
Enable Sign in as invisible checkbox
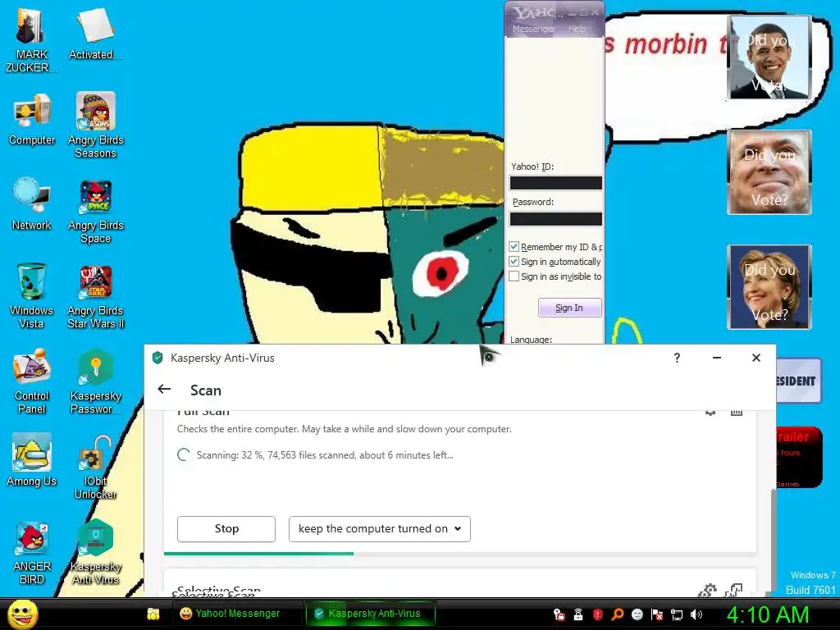[514, 276]
